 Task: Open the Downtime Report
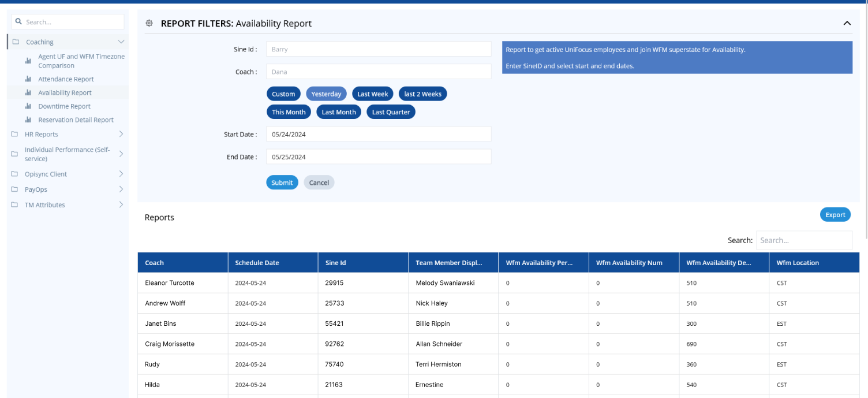[x=64, y=106]
